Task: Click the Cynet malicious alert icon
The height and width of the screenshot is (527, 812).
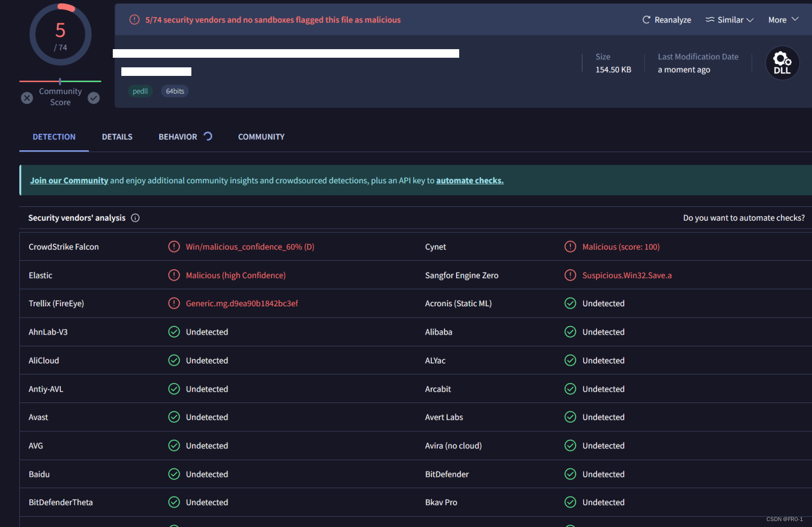Action: (570, 246)
